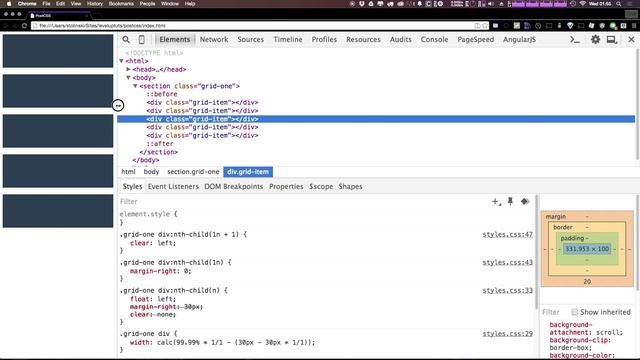The height and width of the screenshot is (360, 640).
Task: Toggle the element state pin icon
Action: coord(510,201)
